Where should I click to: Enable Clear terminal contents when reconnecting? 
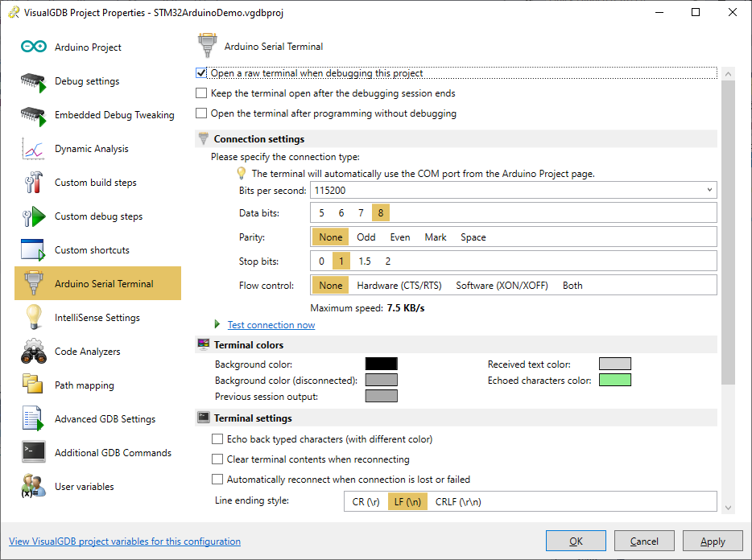(x=217, y=459)
